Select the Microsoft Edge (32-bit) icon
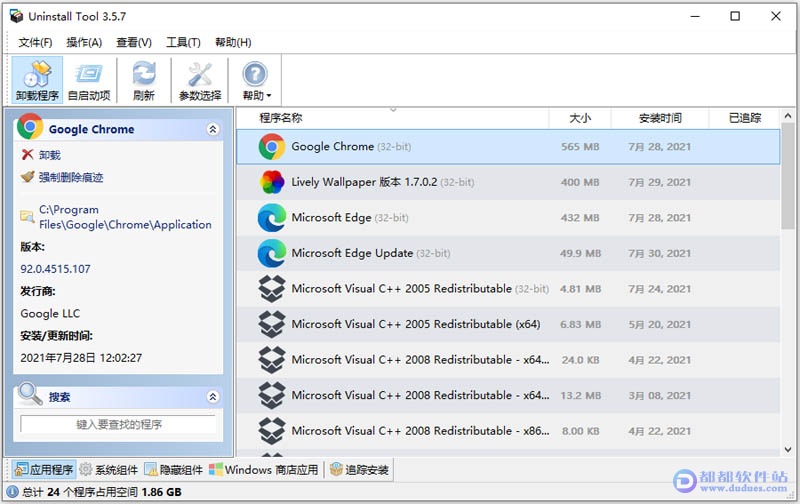This screenshot has width=800, height=504. [x=271, y=218]
